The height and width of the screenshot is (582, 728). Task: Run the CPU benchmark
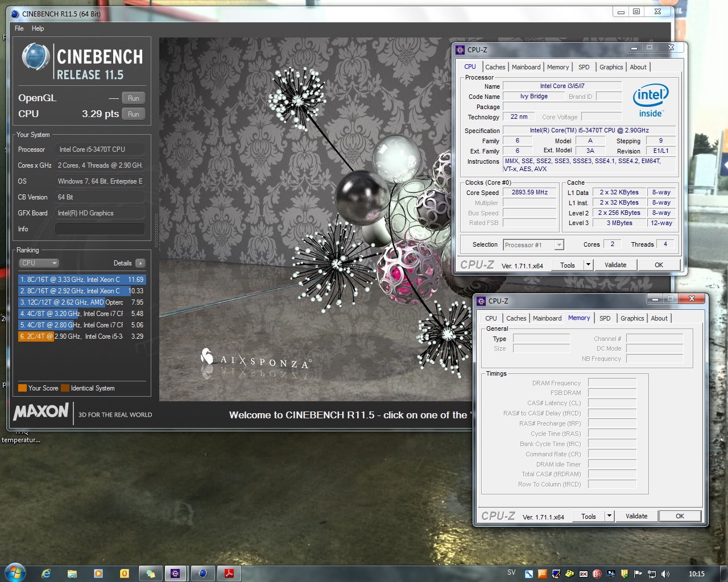click(x=134, y=114)
